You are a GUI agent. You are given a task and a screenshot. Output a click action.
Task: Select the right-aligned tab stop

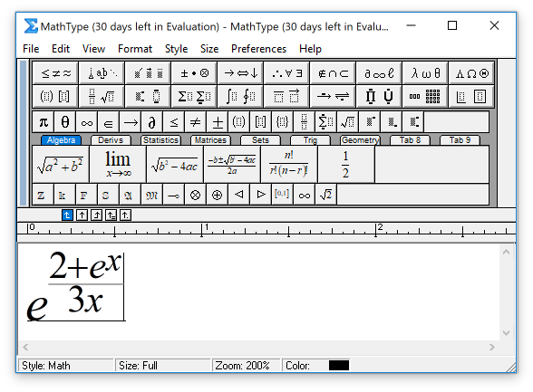[96, 215]
